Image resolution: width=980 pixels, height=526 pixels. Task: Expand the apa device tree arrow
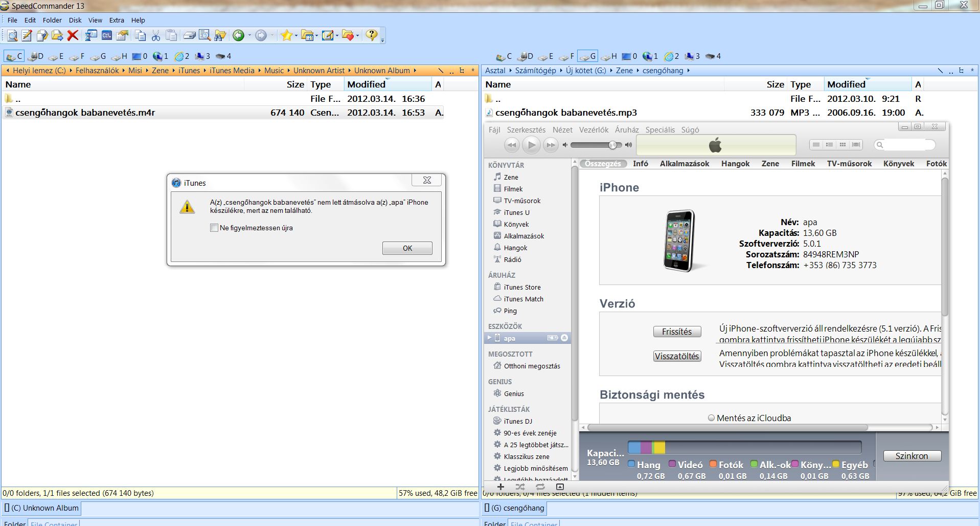tap(489, 338)
